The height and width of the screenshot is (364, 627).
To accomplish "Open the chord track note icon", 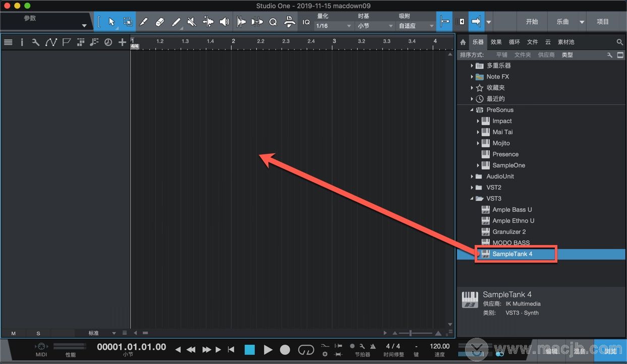I will coord(94,42).
